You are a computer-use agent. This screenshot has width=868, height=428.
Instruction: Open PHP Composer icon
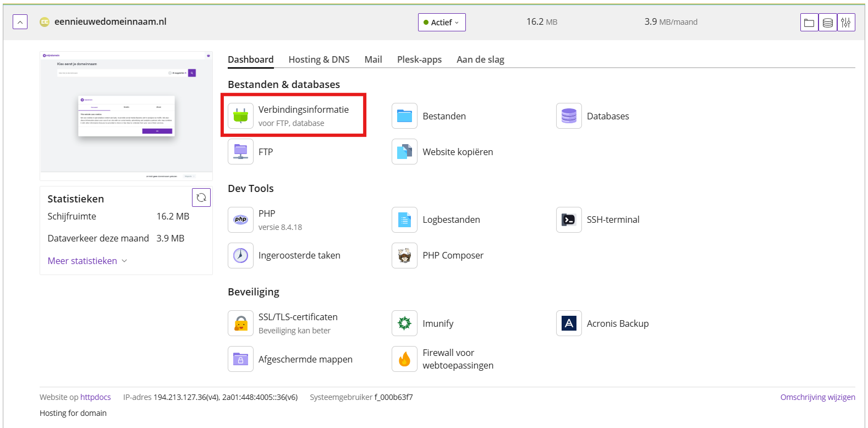(x=404, y=255)
